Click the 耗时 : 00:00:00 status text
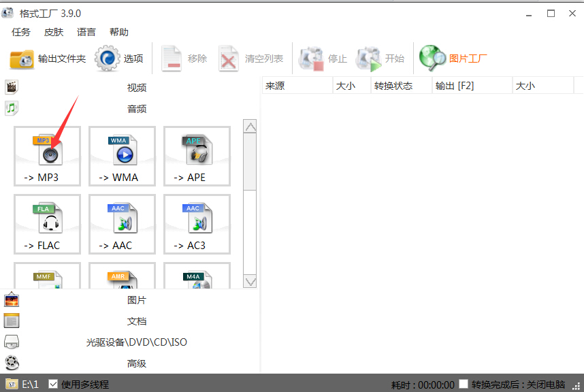The height and width of the screenshot is (392, 584). (423, 385)
